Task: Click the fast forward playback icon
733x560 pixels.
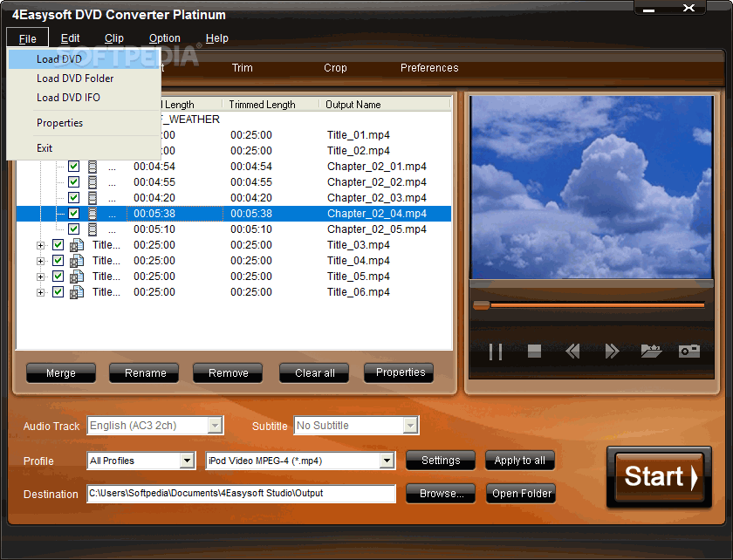Action: [612, 351]
